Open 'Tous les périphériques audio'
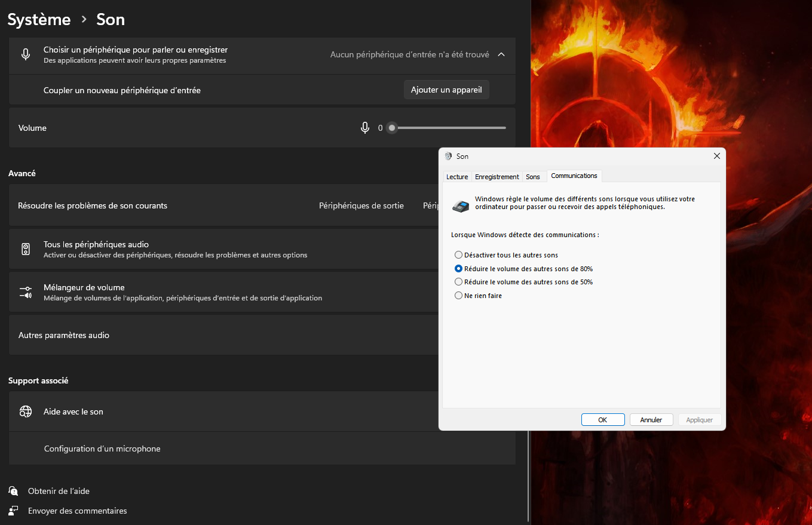Image resolution: width=812 pixels, height=525 pixels. coord(223,249)
